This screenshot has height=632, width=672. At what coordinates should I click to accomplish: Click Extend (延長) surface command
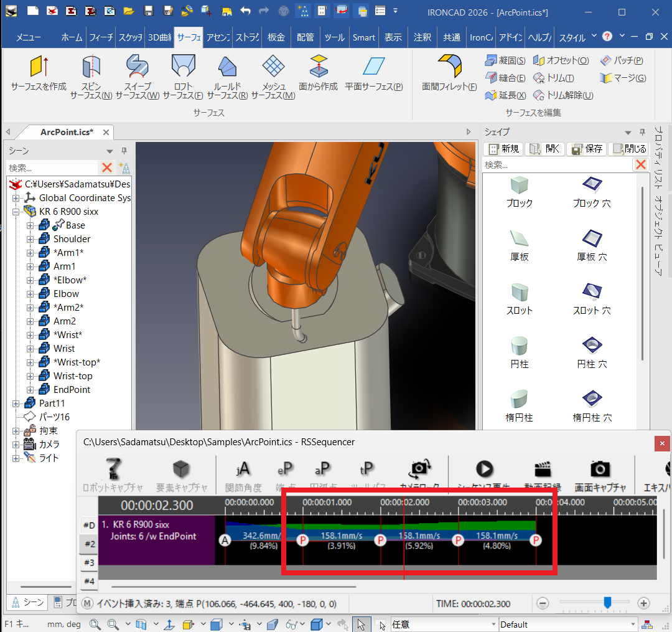pos(505,95)
